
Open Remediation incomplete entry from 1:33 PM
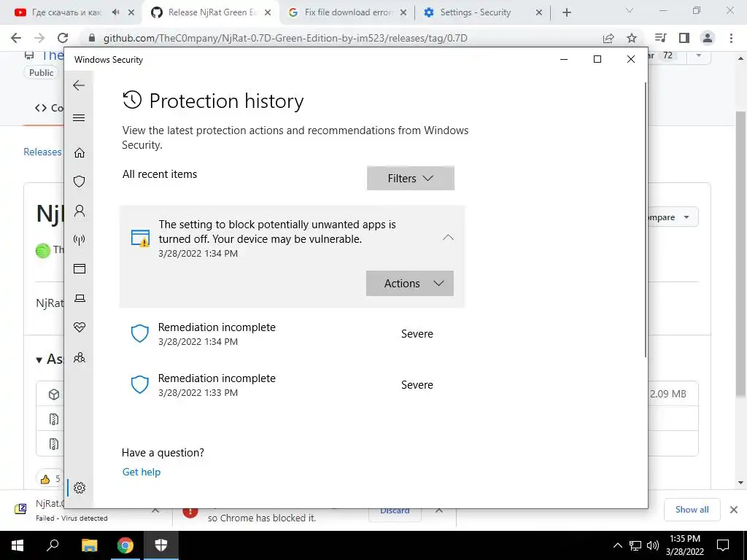point(292,385)
